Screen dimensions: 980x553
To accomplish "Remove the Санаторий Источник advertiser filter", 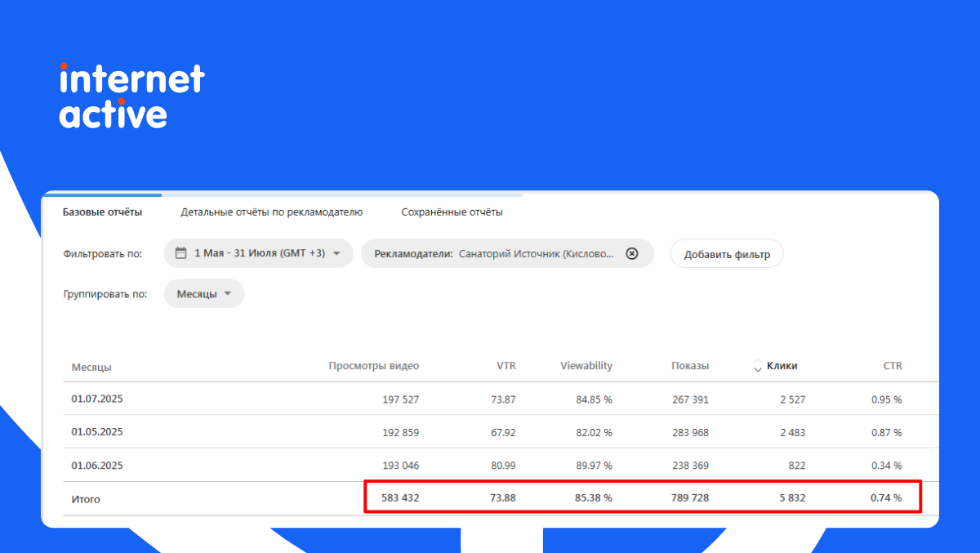I will click(x=631, y=253).
